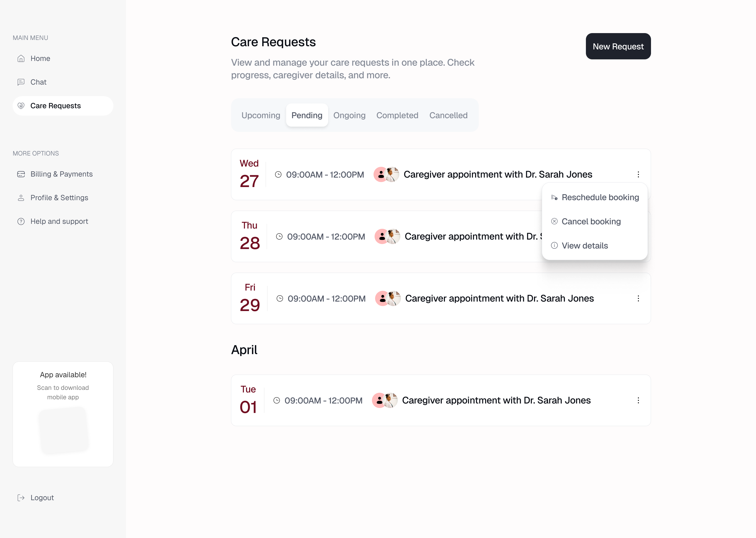Select the Care Requests heart icon
756x538 pixels.
tap(21, 106)
